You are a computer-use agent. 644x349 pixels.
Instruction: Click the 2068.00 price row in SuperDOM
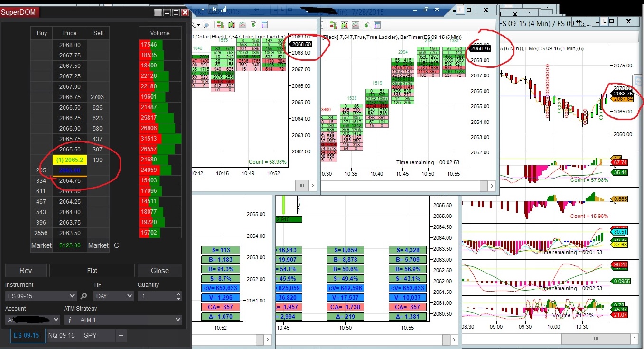(x=70, y=45)
